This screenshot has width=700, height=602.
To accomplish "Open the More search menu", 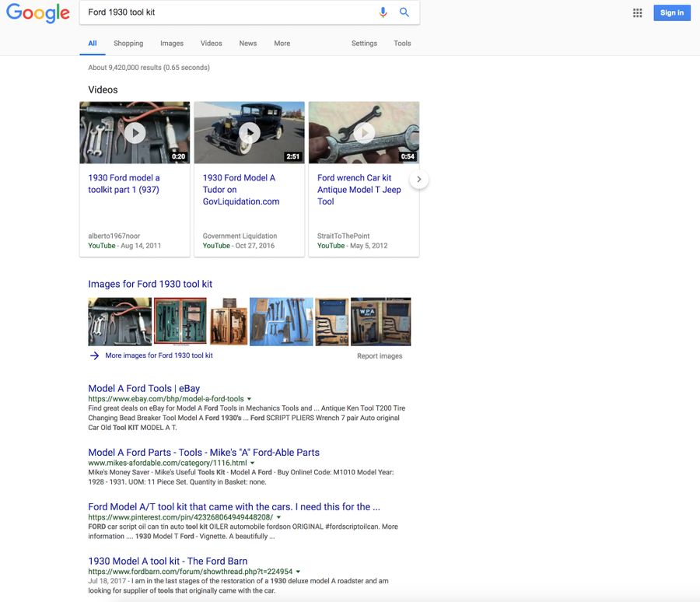I will 282,44.
